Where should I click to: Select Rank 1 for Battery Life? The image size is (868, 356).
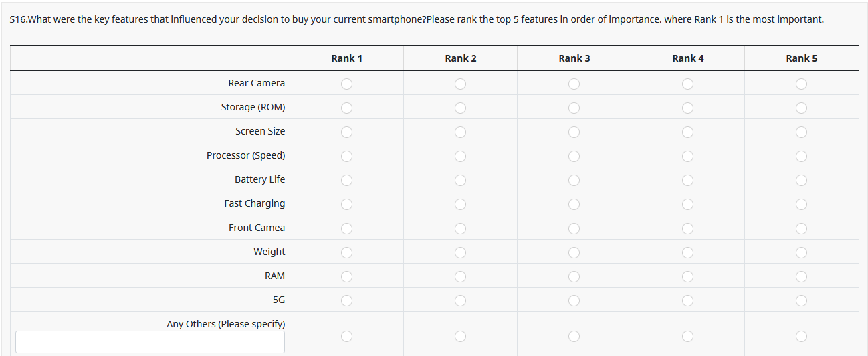[346, 180]
